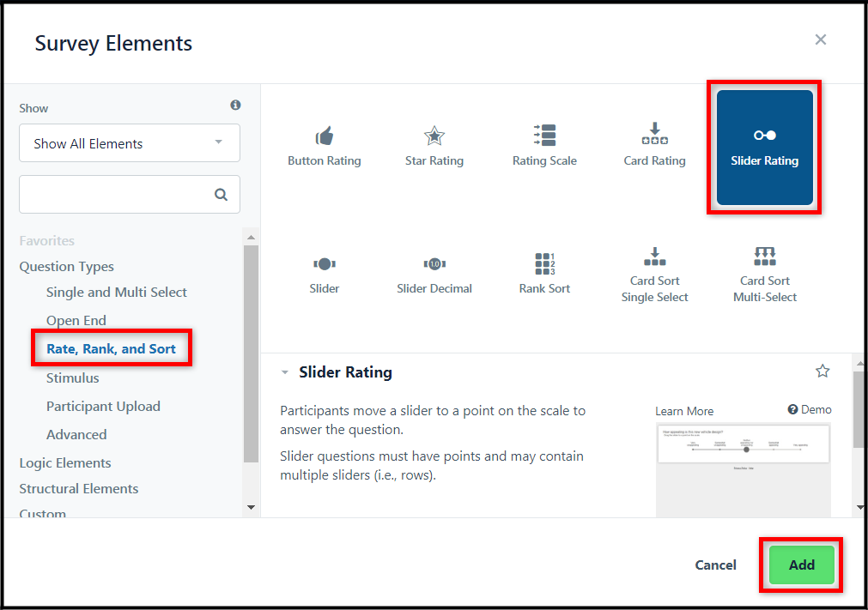Screen dimensions: 868x610
Task: Open the Show All Elements dropdown
Action: click(x=130, y=143)
